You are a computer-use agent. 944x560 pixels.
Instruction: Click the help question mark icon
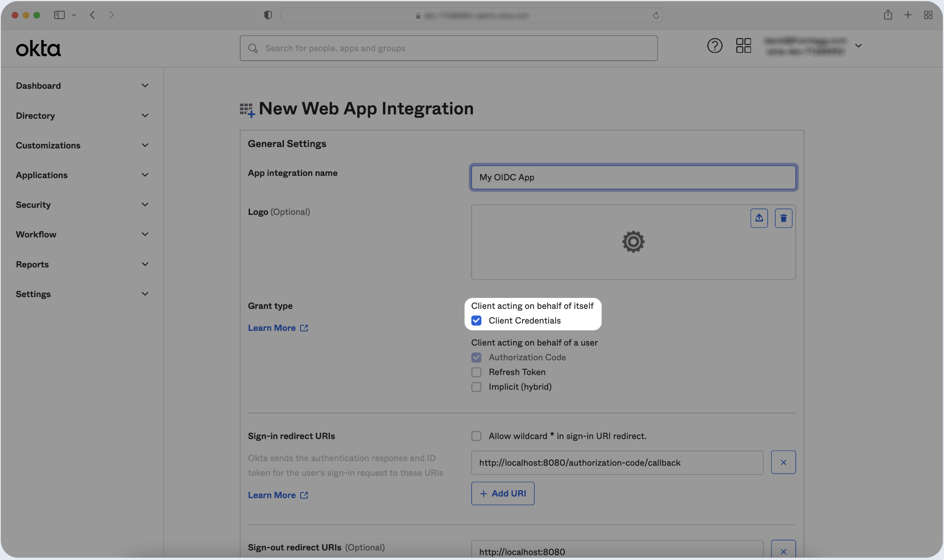714,46
